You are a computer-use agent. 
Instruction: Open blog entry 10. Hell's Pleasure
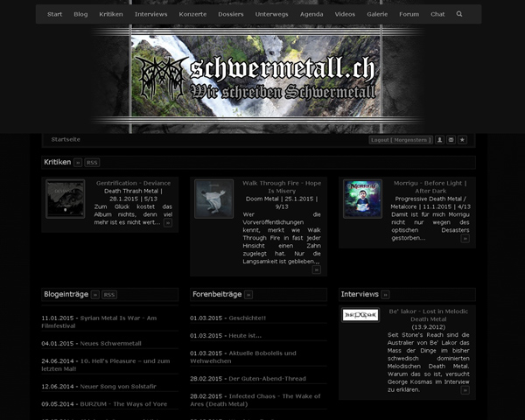tap(106, 365)
